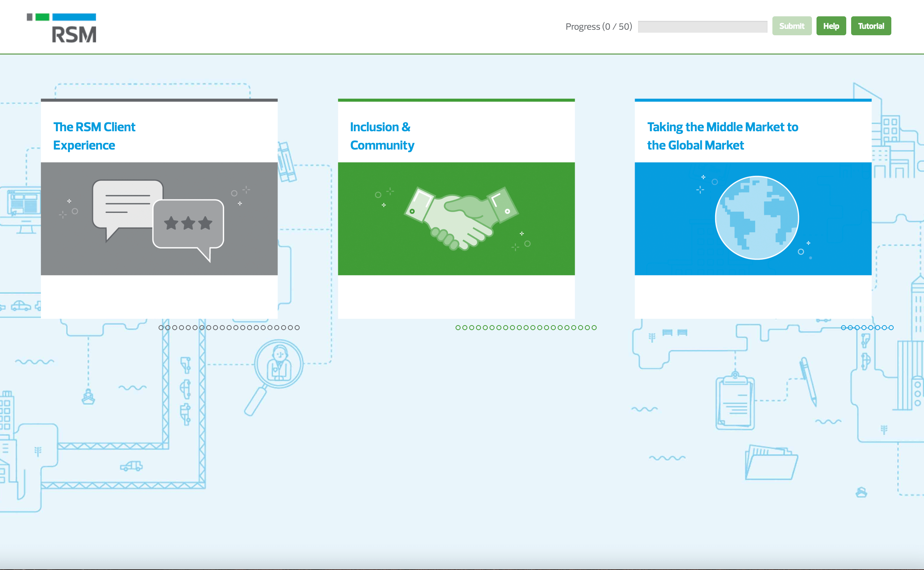The image size is (924, 570).
Task: Open Inclusion & Community title
Action: pos(382,136)
